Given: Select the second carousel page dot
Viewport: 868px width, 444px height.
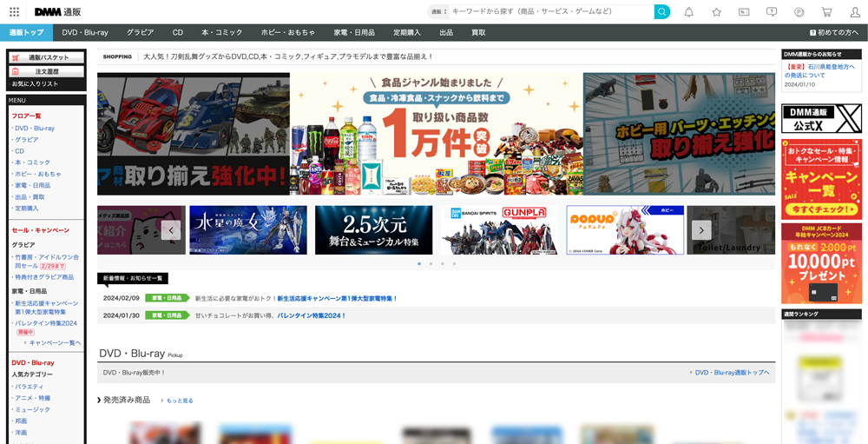Looking at the screenshot, I should click(431, 264).
